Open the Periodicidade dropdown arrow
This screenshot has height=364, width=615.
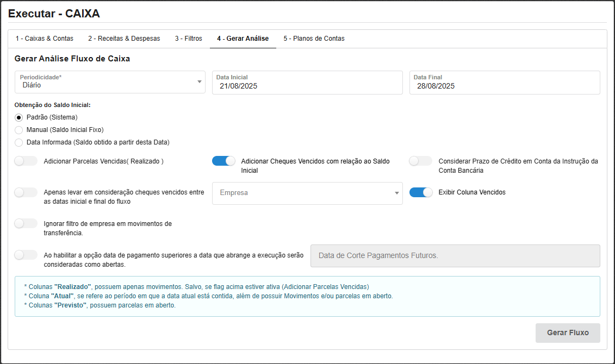coord(200,82)
